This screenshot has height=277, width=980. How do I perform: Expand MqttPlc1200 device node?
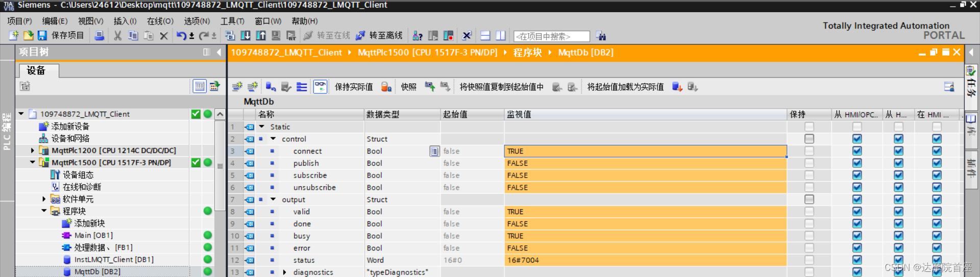click(x=33, y=150)
